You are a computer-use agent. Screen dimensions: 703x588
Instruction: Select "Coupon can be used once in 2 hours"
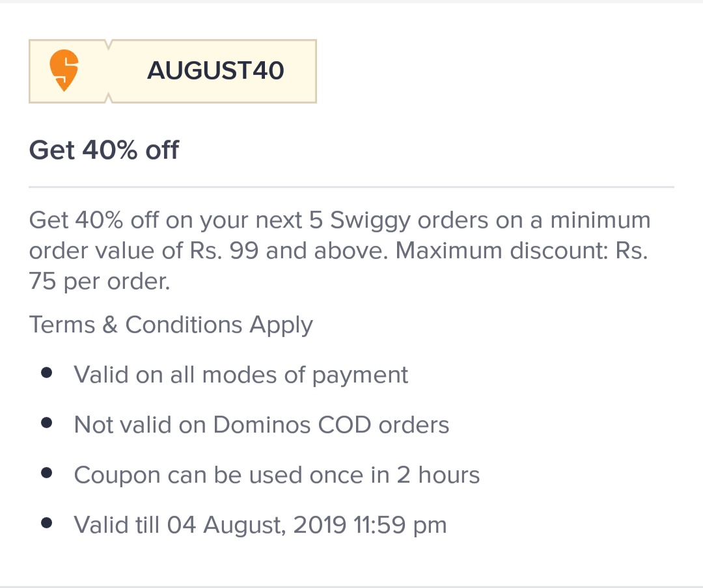[x=277, y=475]
